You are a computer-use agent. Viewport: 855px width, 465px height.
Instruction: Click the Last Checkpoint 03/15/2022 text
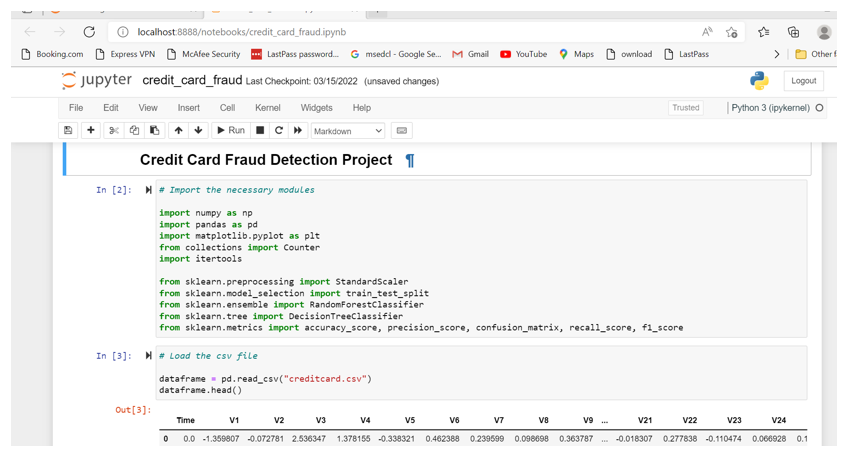point(302,81)
